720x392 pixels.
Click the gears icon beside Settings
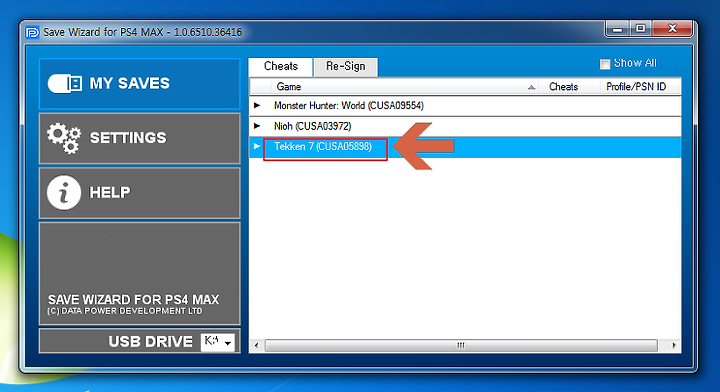64,138
